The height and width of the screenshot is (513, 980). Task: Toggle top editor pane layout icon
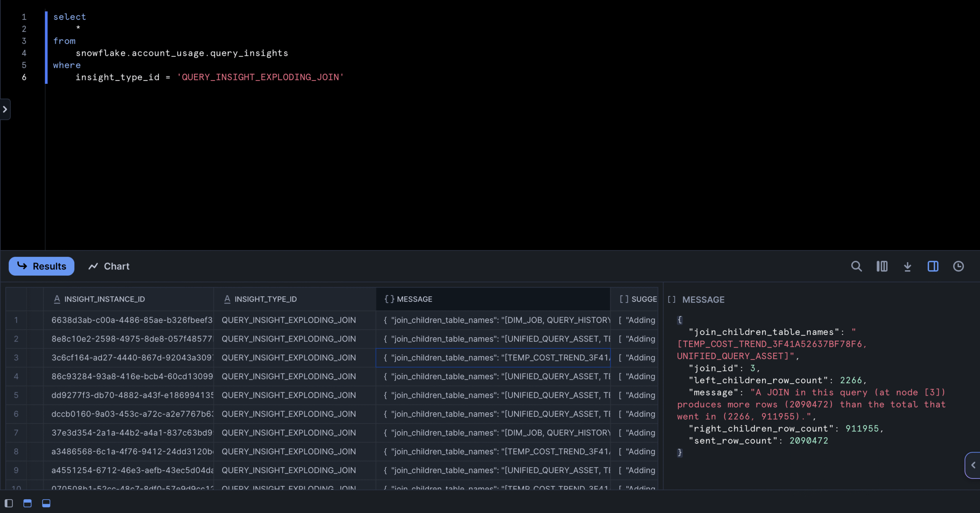point(27,503)
